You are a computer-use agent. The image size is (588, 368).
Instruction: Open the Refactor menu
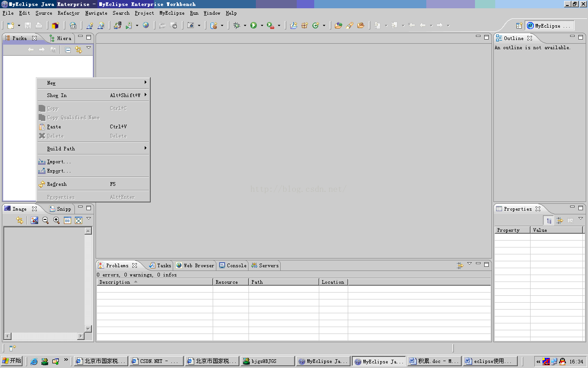pyautogui.click(x=68, y=13)
